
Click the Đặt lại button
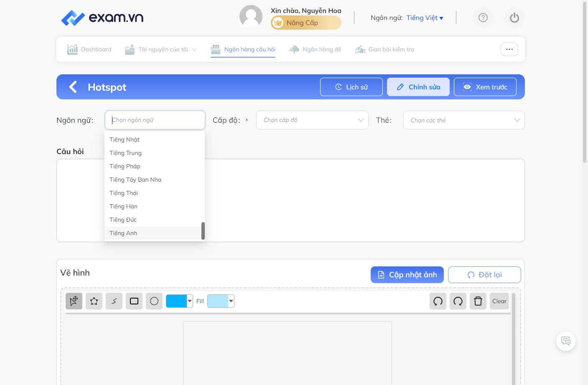(x=484, y=275)
